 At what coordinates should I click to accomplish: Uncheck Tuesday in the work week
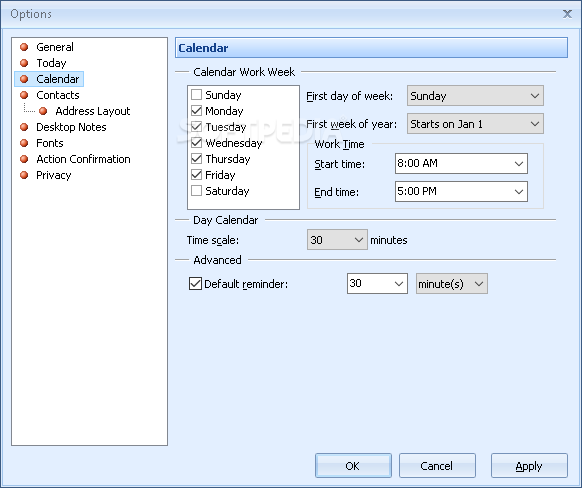click(196, 127)
